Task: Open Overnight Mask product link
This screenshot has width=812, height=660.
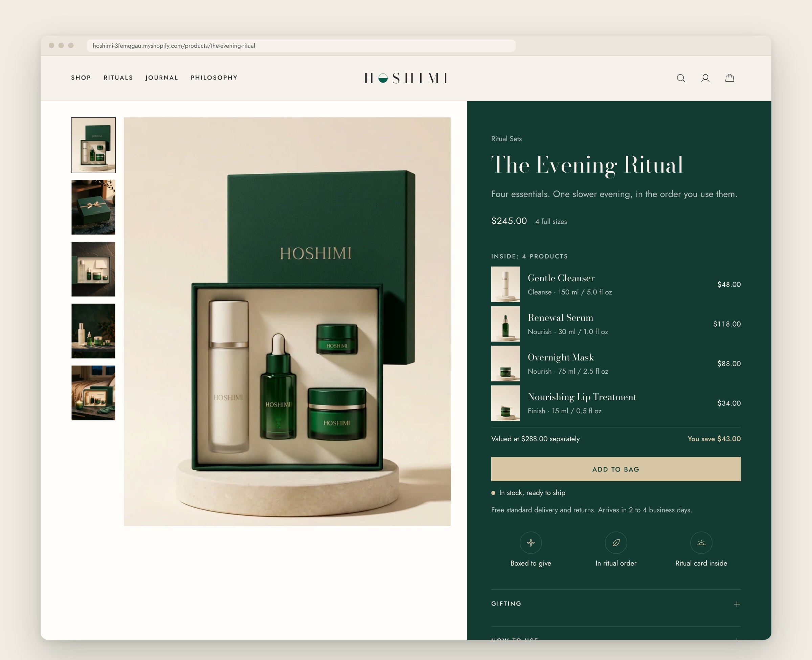Action: 561,357
